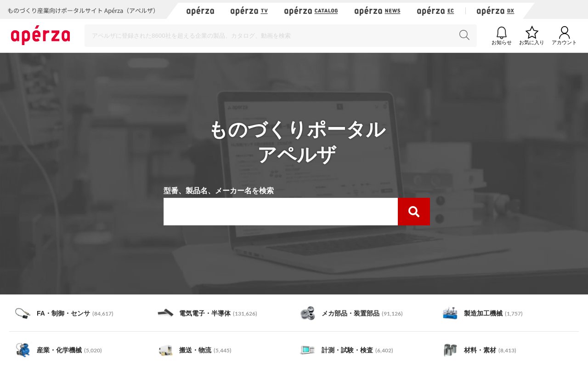Focus the hero model number search box
Viewport: 588px width, 368px height.
(x=281, y=212)
